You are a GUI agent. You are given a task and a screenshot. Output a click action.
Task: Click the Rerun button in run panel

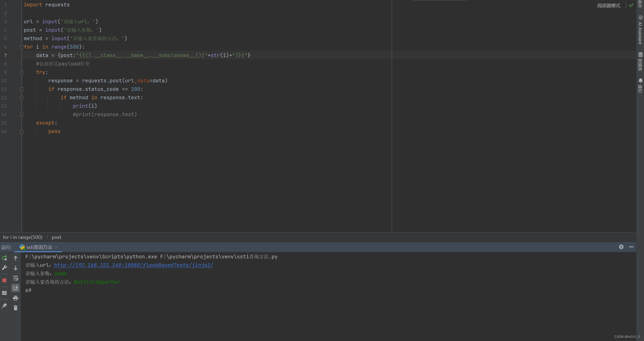(4, 258)
